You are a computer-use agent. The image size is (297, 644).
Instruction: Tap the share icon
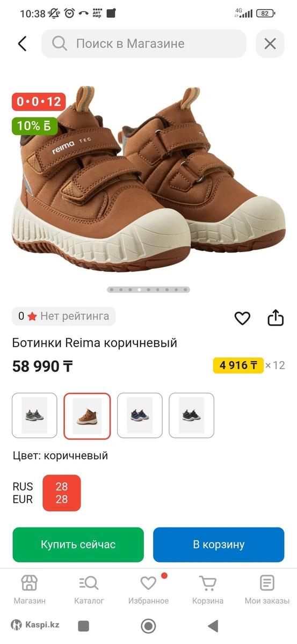point(276,318)
